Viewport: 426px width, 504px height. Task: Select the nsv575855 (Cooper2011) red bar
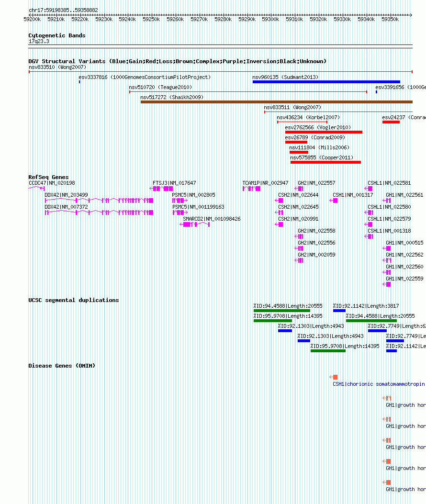tap(325, 162)
